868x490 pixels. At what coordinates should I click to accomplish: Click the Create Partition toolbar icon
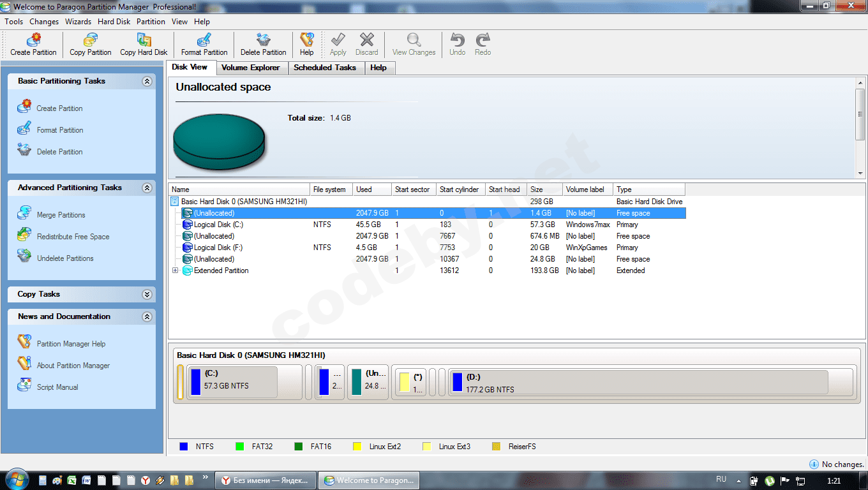[x=33, y=40]
